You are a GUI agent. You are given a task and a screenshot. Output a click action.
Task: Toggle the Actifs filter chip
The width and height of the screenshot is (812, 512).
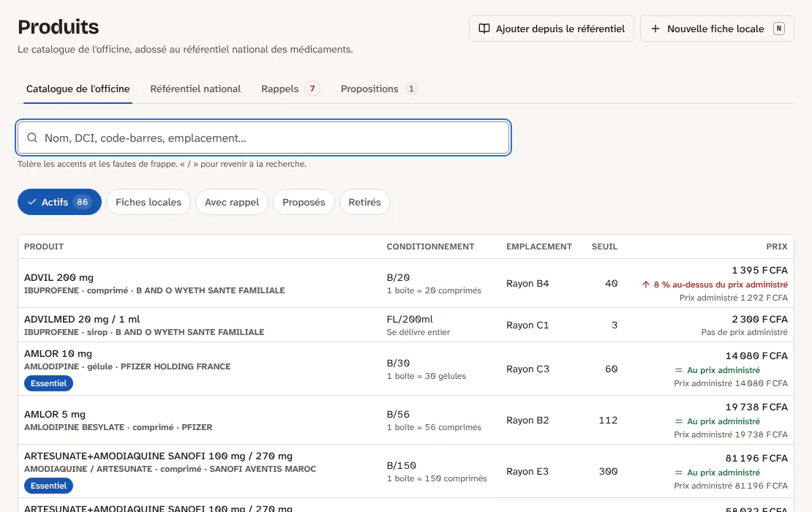click(59, 202)
